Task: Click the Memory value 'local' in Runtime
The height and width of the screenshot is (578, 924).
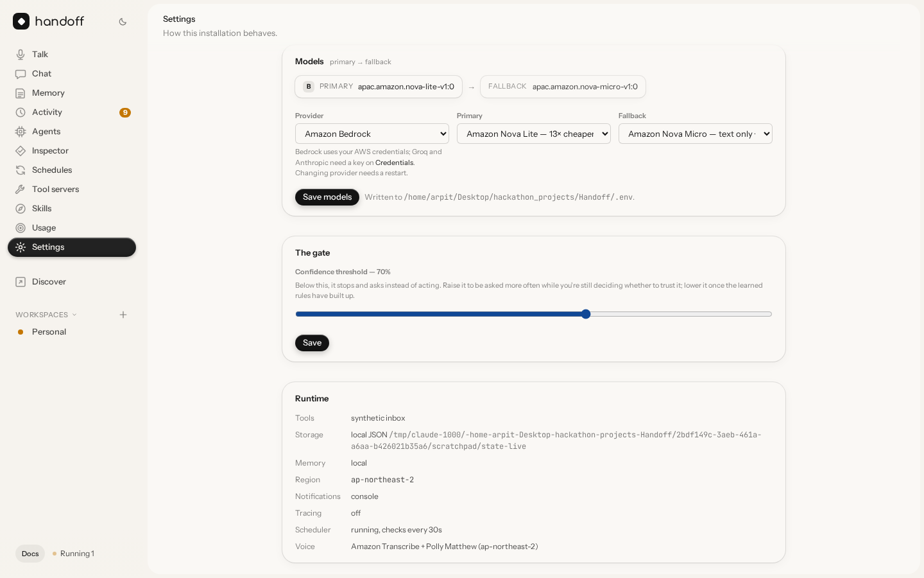Action: (359, 463)
